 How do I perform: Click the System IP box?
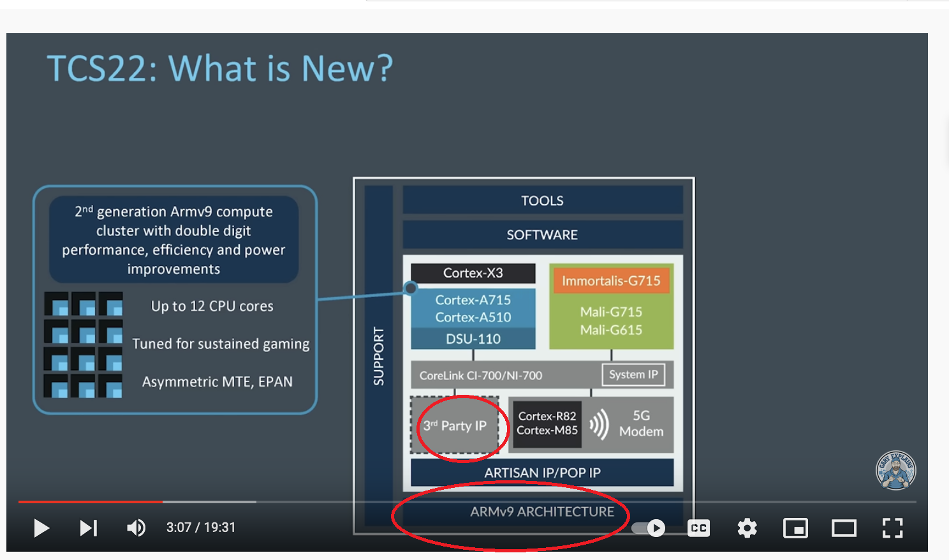(633, 374)
